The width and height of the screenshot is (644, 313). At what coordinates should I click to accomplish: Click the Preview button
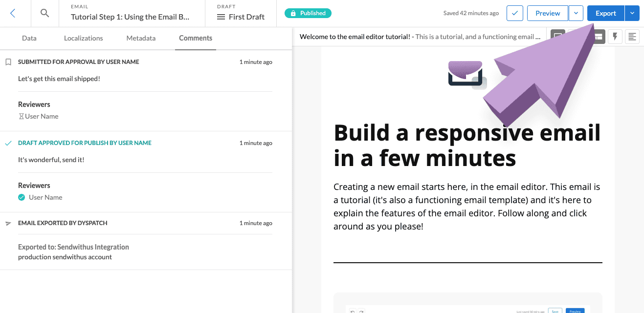[x=547, y=13]
